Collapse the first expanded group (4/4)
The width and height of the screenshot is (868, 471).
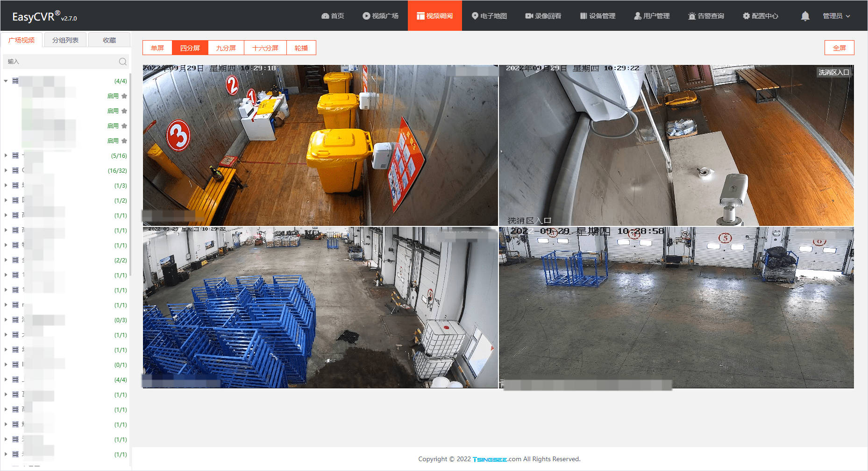6,81
